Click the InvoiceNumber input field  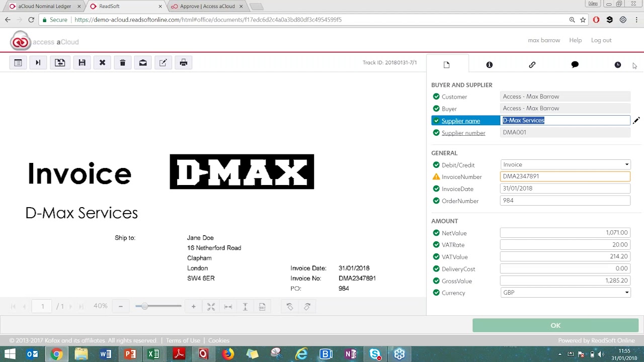pos(565,176)
